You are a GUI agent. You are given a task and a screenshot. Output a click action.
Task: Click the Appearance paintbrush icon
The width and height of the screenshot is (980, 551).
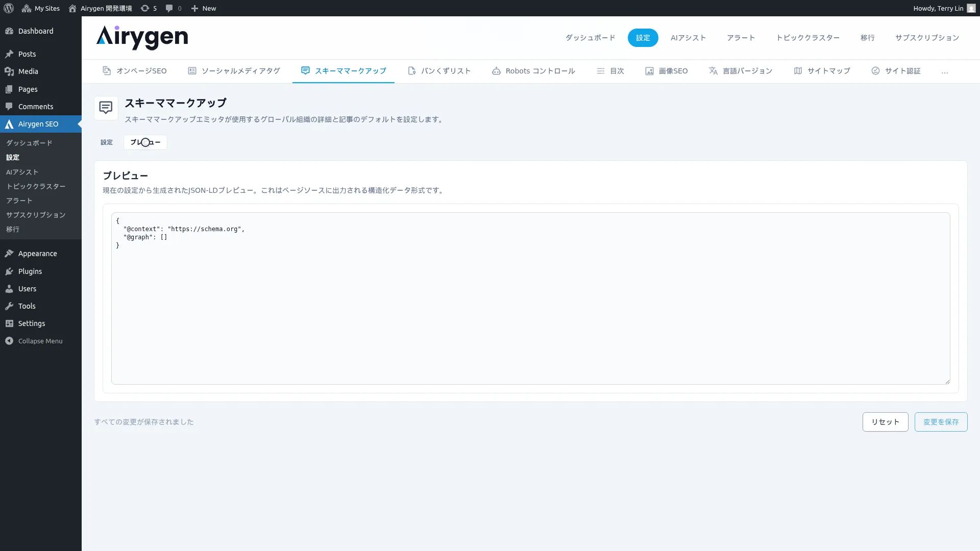pos(9,254)
